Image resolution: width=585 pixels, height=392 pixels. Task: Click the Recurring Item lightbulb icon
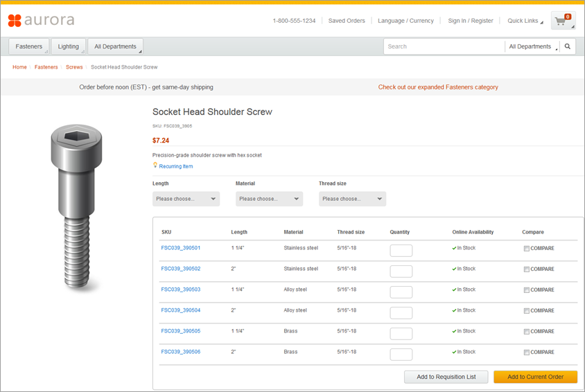[155, 166]
